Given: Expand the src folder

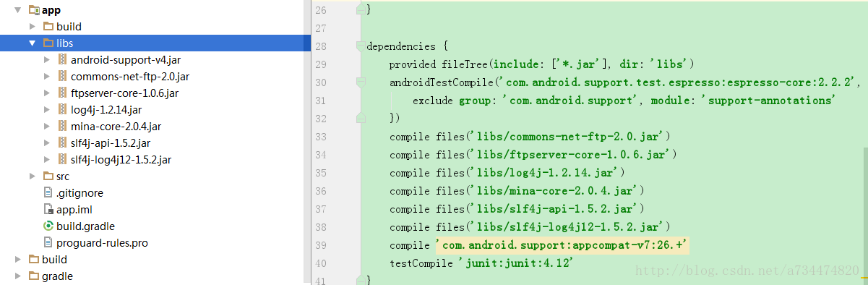Looking at the screenshot, I should pos(33,176).
